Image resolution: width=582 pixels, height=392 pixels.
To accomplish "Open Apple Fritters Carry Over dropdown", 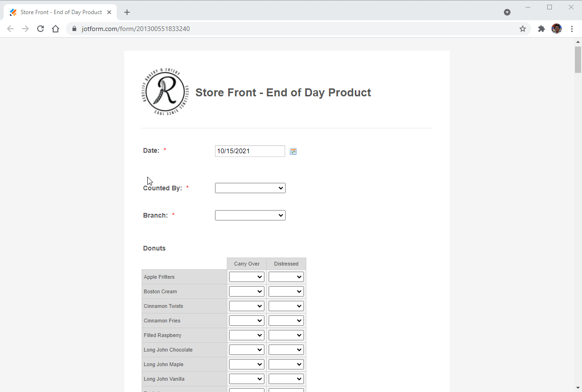I will (x=247, y=277).
